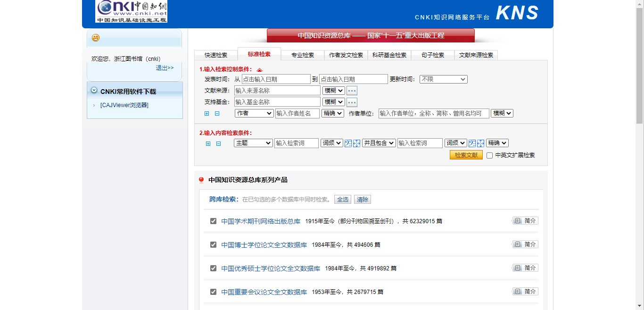Click the 输入基金名称 input field

point(277,102)
